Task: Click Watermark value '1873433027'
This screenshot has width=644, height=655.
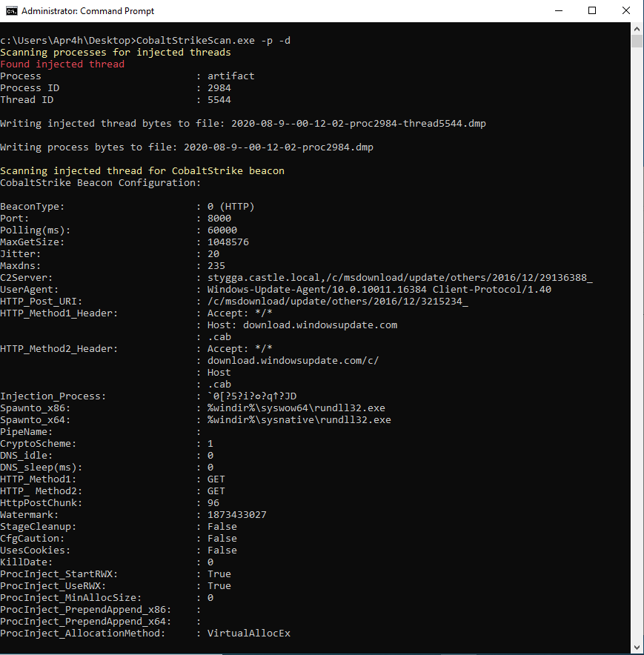Action: pos(237,515)
